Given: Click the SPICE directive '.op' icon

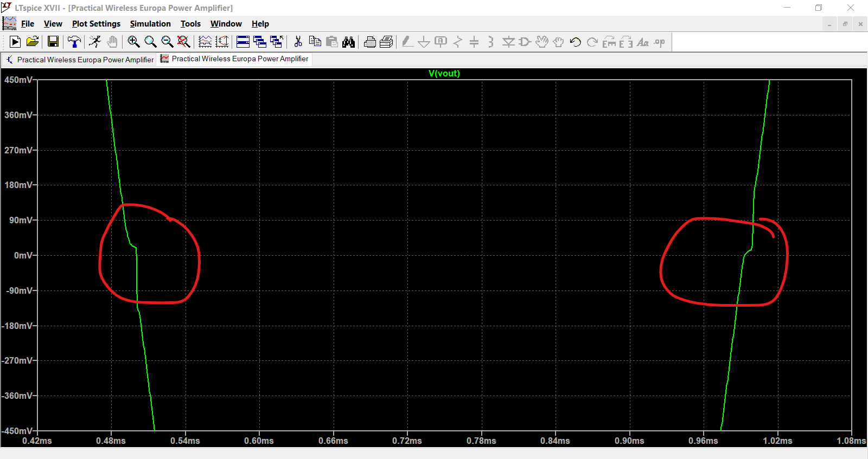Looking at the screenshot, I should click(x=660, y=42).
